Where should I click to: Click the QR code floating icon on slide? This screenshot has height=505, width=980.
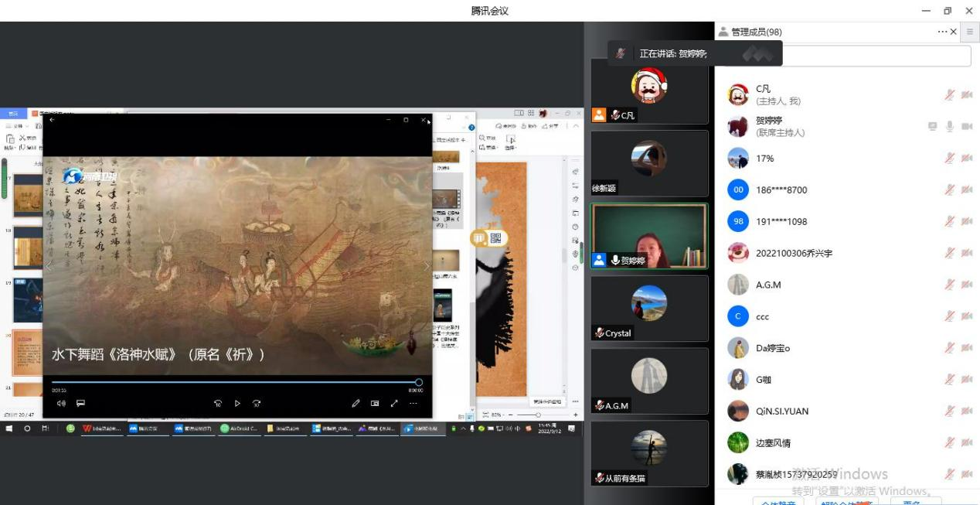point(495,238)
